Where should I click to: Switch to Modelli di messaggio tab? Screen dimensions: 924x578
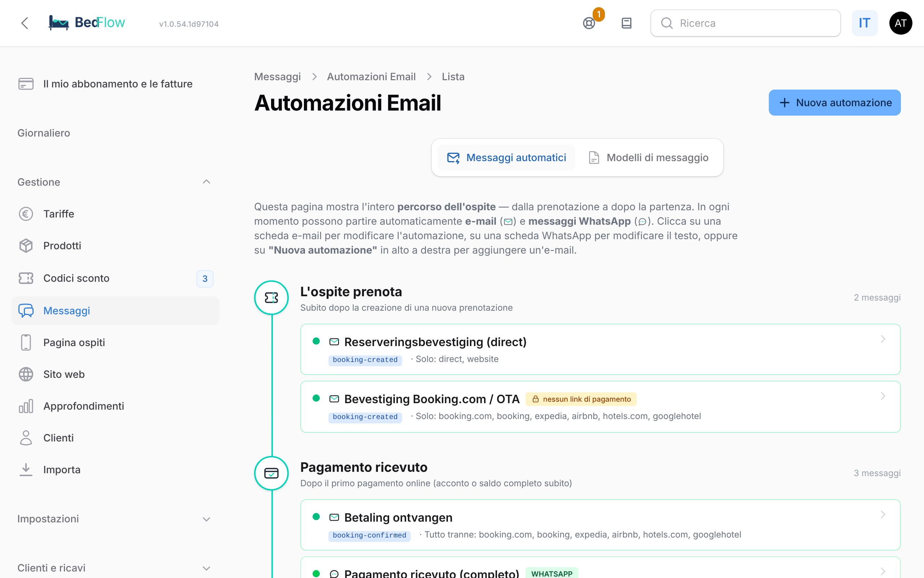click(648, 158)
